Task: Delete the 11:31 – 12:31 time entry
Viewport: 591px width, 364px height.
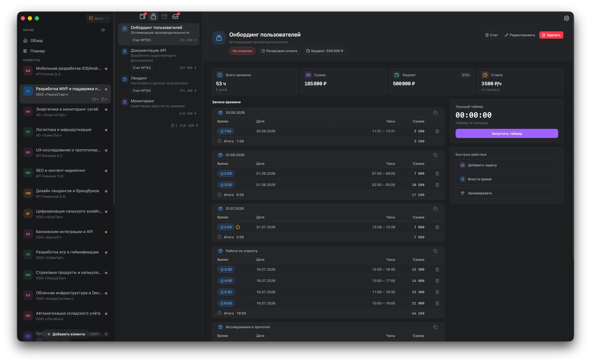Action: point(437,131)
